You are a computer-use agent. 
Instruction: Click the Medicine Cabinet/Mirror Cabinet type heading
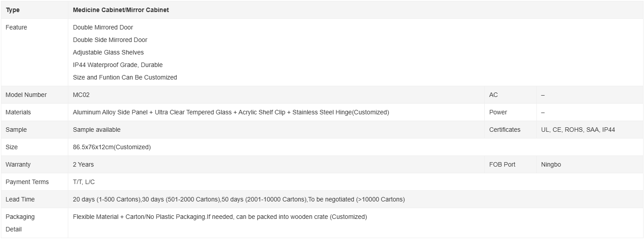coord(121,10)
